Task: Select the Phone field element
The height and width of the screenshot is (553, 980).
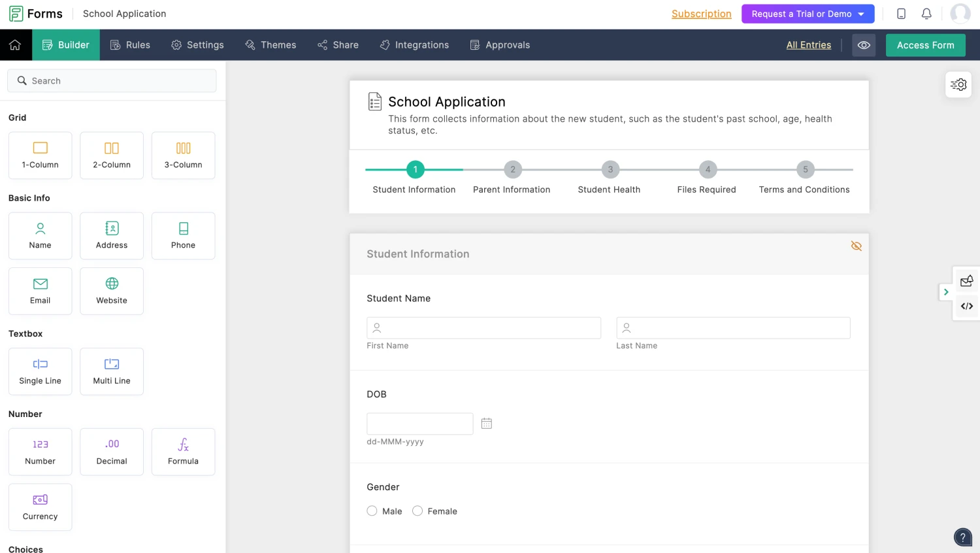Action: [183, 235]
